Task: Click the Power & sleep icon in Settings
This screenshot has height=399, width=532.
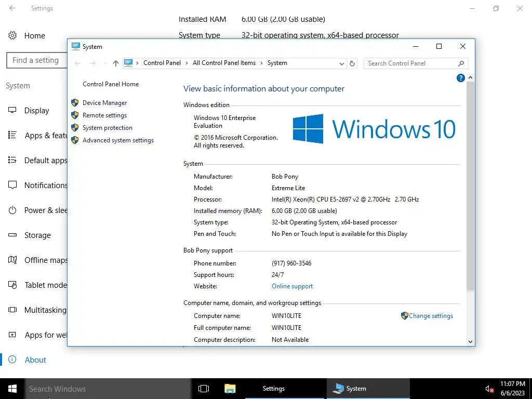Action: click(12, 210)
